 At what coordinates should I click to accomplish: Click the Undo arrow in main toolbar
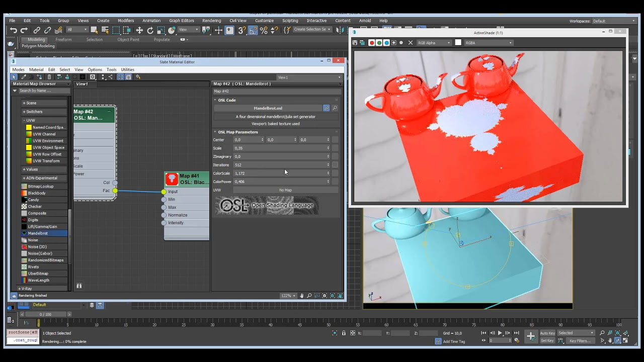(x=14, y=30)
